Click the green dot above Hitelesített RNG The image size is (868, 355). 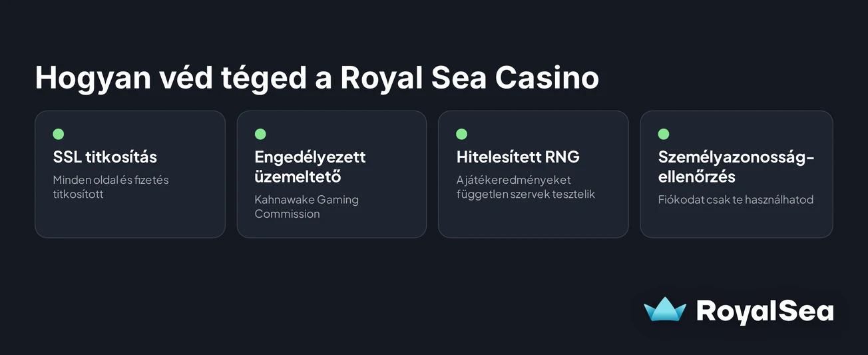(462, 135)
